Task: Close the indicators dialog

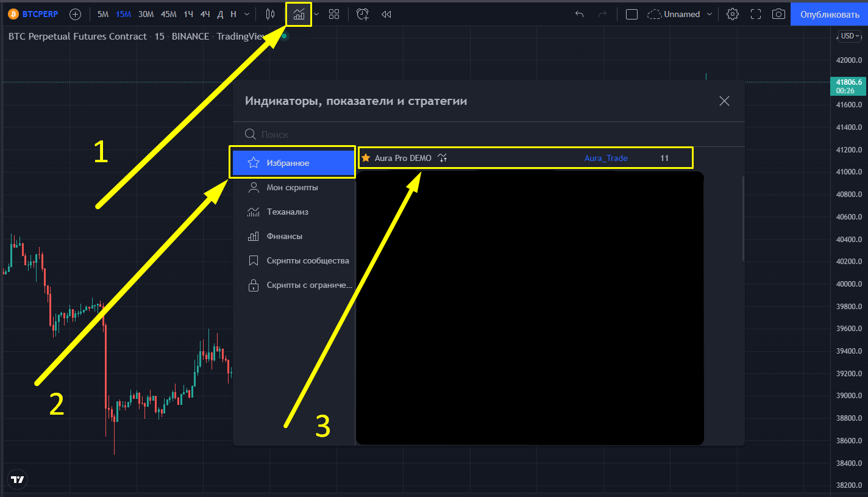Action: tap(724, 101)
